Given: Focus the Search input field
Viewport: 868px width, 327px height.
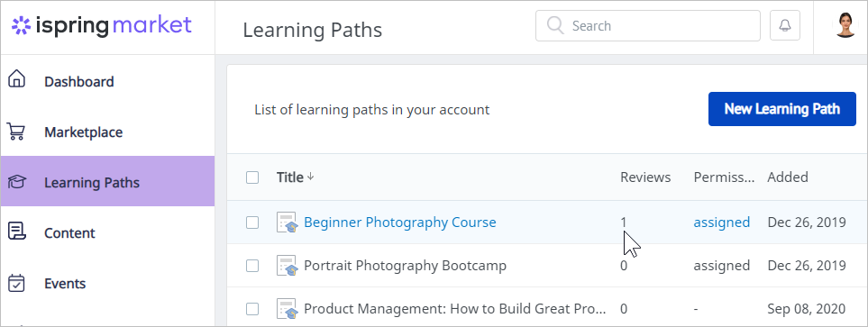Looking at the screenshot, I should coord(648,25).
